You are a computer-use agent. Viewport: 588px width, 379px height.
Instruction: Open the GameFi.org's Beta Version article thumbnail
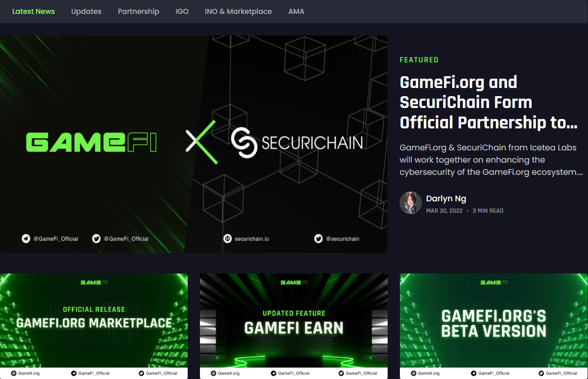494,326
